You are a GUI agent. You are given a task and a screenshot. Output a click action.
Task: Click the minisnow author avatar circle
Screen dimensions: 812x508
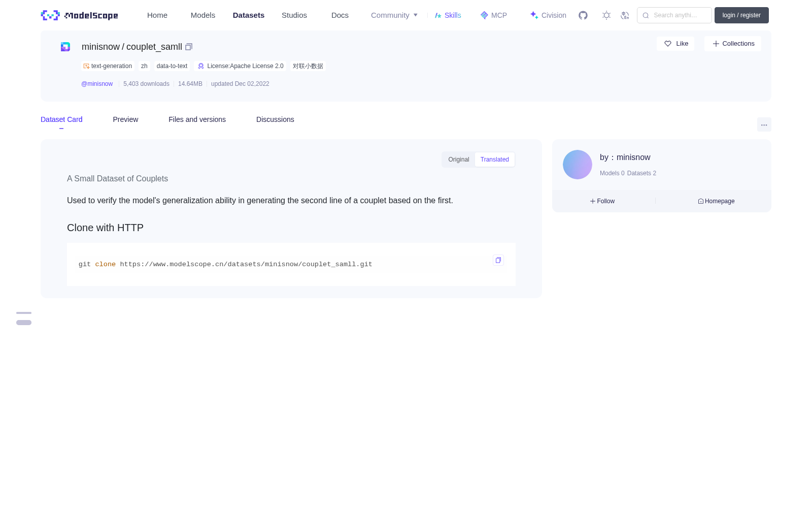(578, 165)
